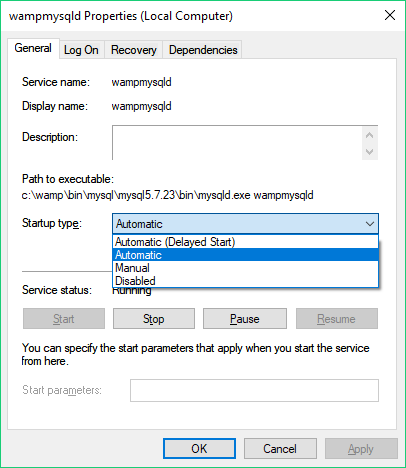Click the Description scrollbar up arrow

click(x=369, y=135)
